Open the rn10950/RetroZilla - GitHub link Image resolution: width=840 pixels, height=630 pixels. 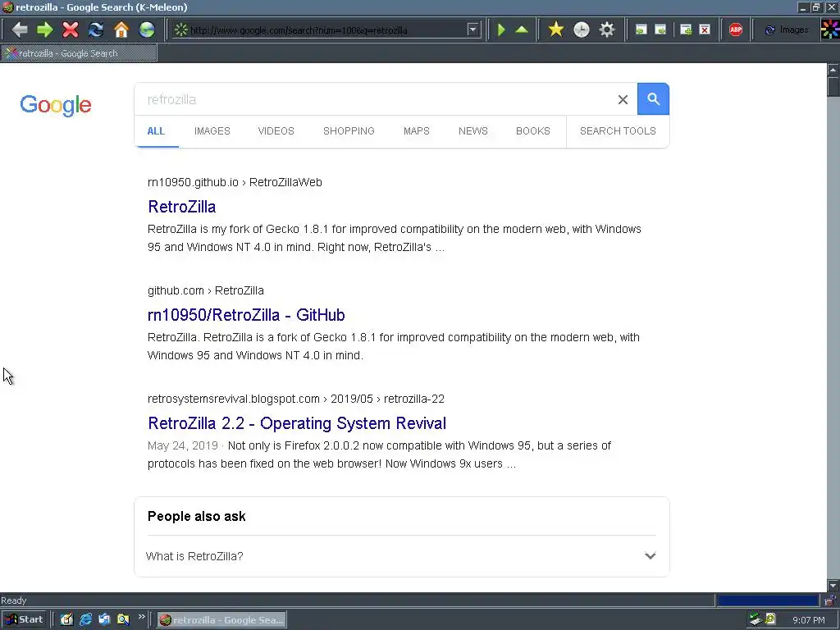click(x=246, y=315)
